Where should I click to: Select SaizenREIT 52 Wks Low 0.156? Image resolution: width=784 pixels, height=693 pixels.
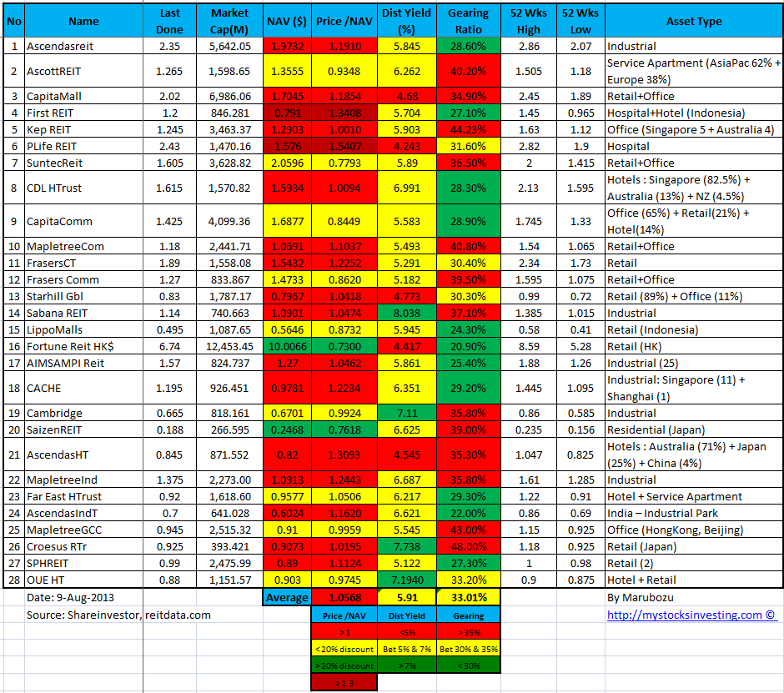click(580, 429)
